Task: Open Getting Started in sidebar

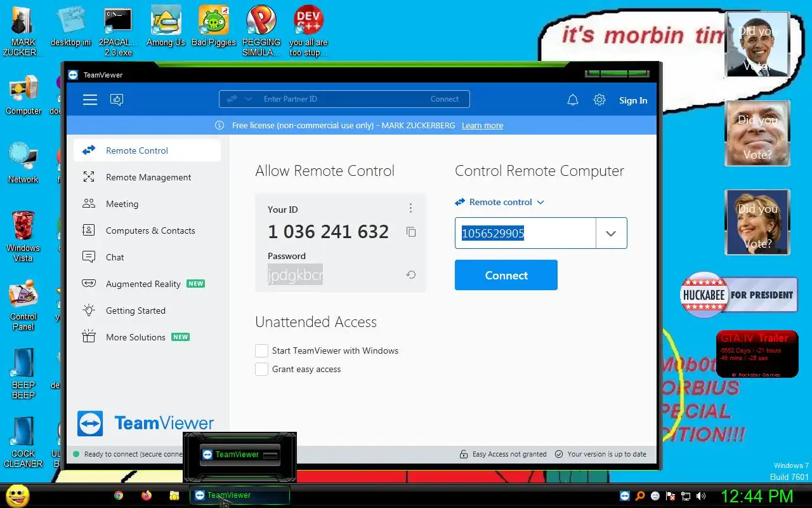Action: (147, 311)
